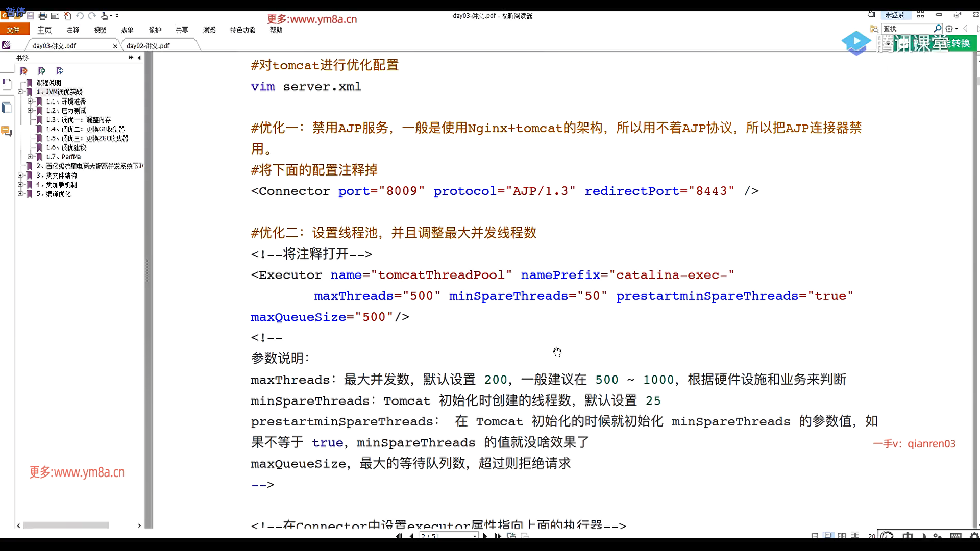
Task: Open the 保护 ribbon tab
Action: point(154,30)
